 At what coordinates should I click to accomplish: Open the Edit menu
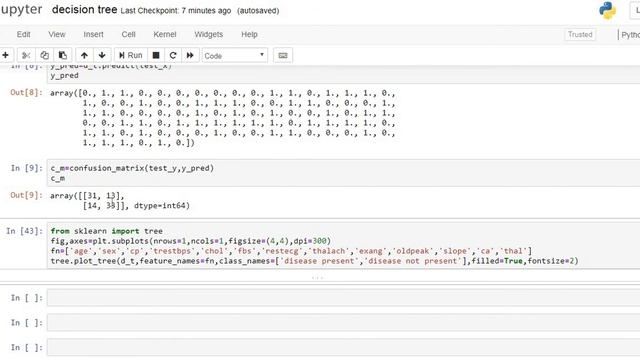click(x=23, y=34)
